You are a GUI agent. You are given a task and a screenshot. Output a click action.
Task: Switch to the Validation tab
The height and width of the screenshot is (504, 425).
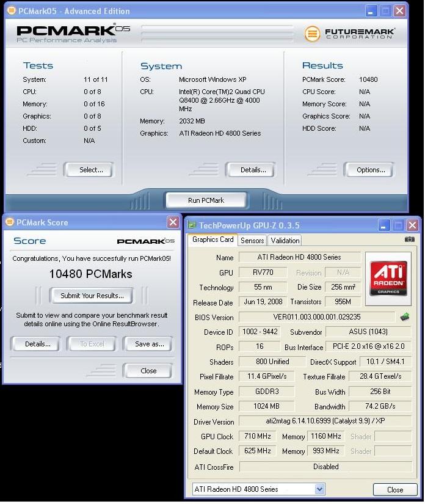285,241
